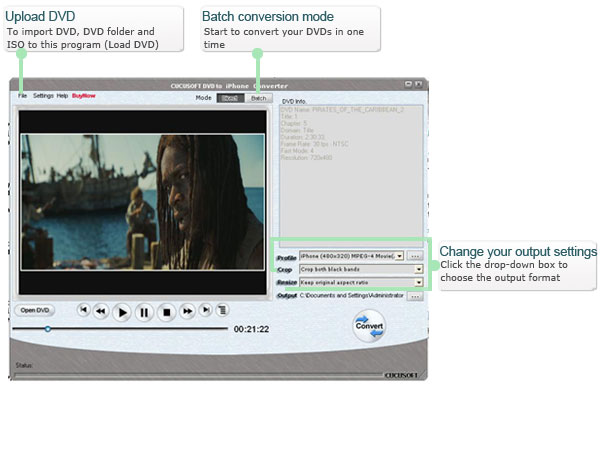Skip to next chapter

[206, 310]
